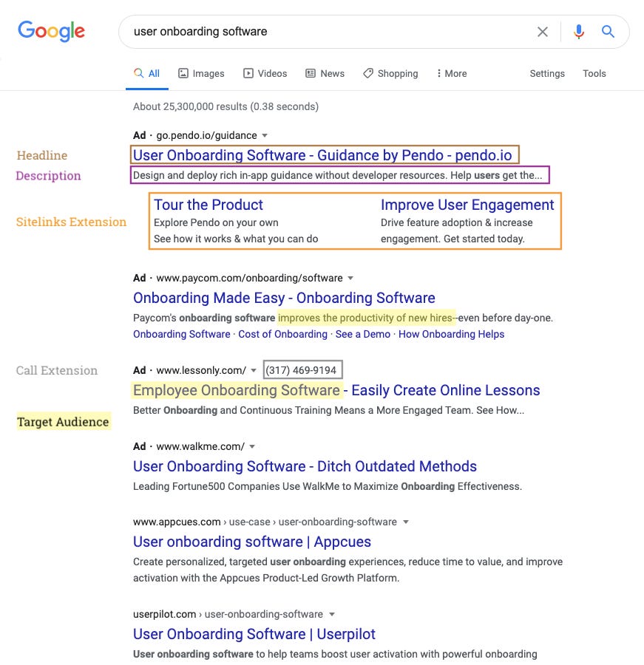Image resolution: width=644 pixels, height=665 pixels.
Task: Click the userpilot.com breadcrumb URL
Action: (228, 614)
